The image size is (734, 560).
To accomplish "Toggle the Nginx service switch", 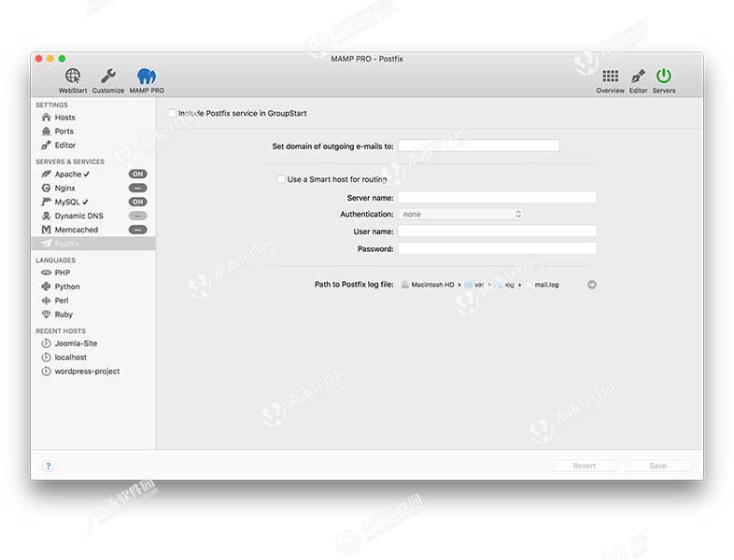I will pos(137,189).
